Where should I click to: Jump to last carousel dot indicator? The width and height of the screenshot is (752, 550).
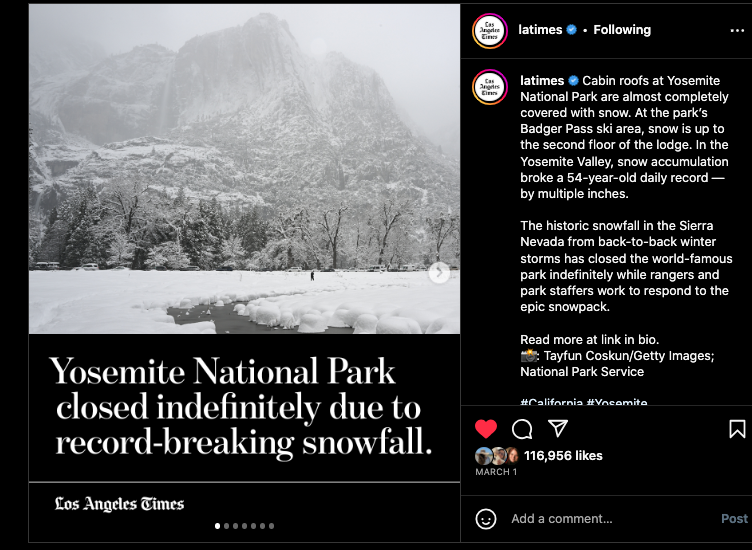[x=271, y=526]
